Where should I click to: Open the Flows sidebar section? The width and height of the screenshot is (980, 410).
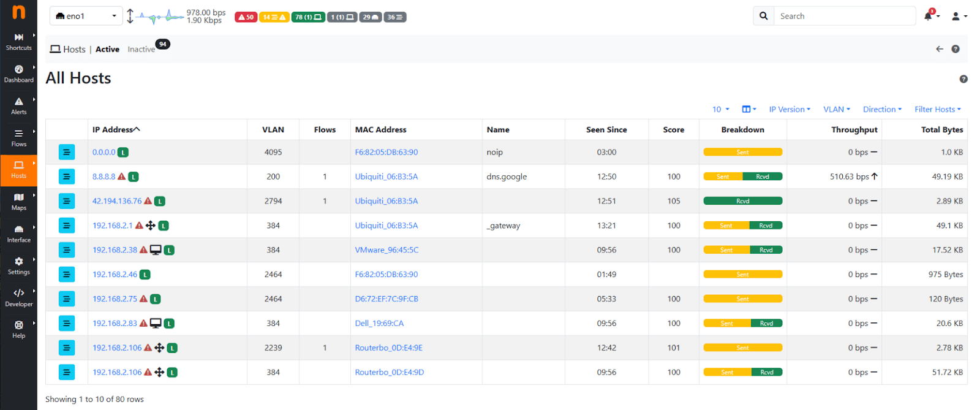[18, 137]
